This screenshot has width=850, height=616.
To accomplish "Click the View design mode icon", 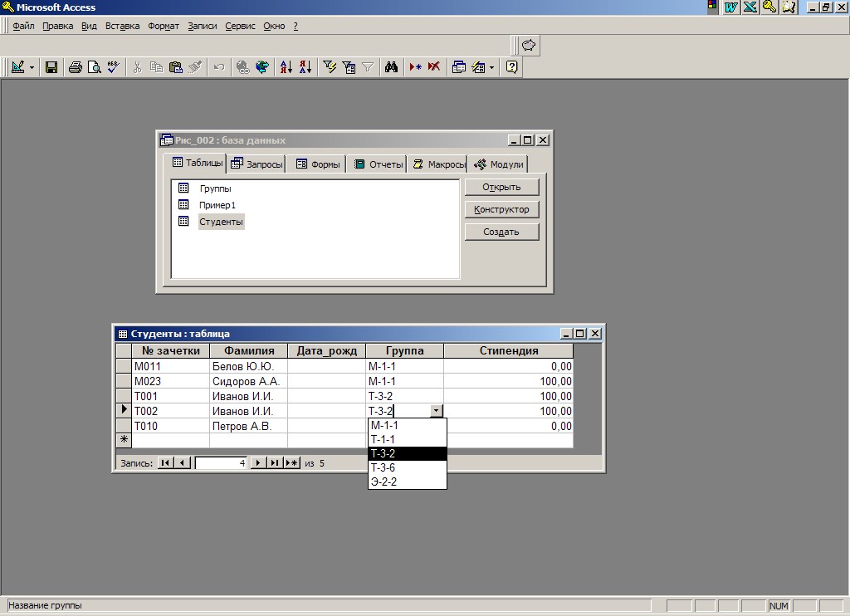I will click(x=18, y=67).
